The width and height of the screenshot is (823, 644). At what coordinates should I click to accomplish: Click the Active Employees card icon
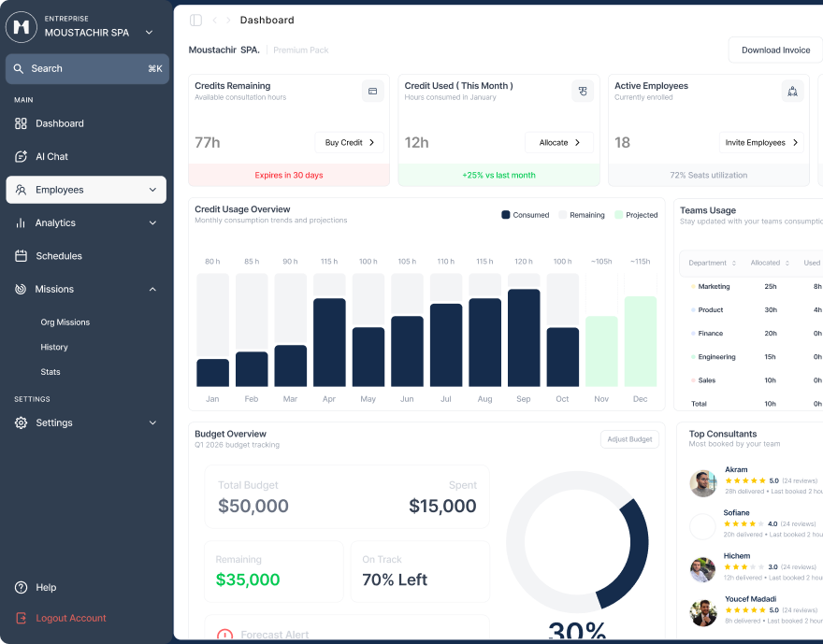point(792,92)
